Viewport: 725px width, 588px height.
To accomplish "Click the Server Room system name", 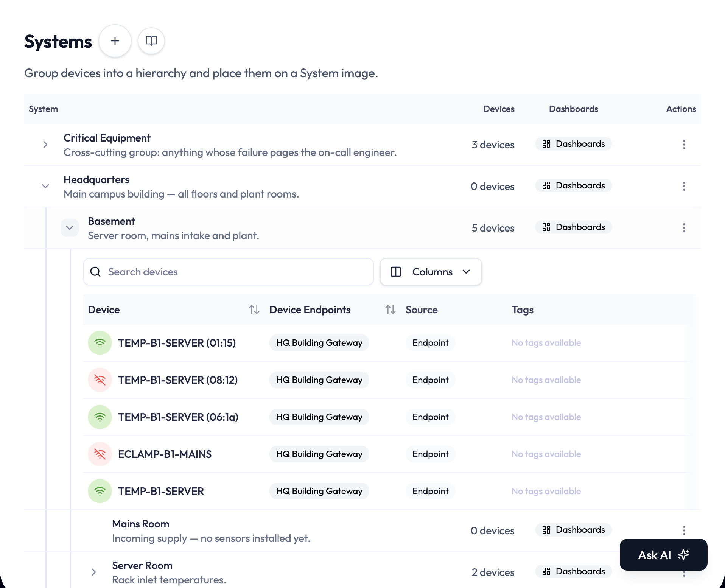I will click(x=142, y=565).
